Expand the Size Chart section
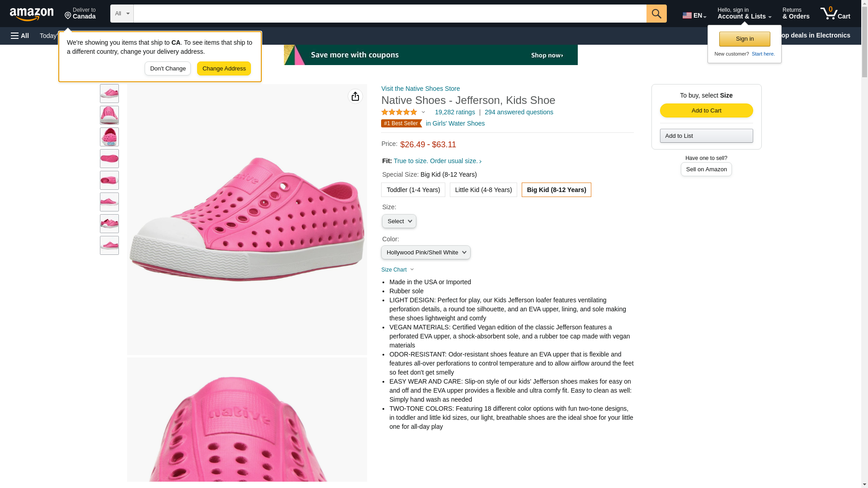The image size is (868, 488). pyautogui.click(x=397, y=270)
